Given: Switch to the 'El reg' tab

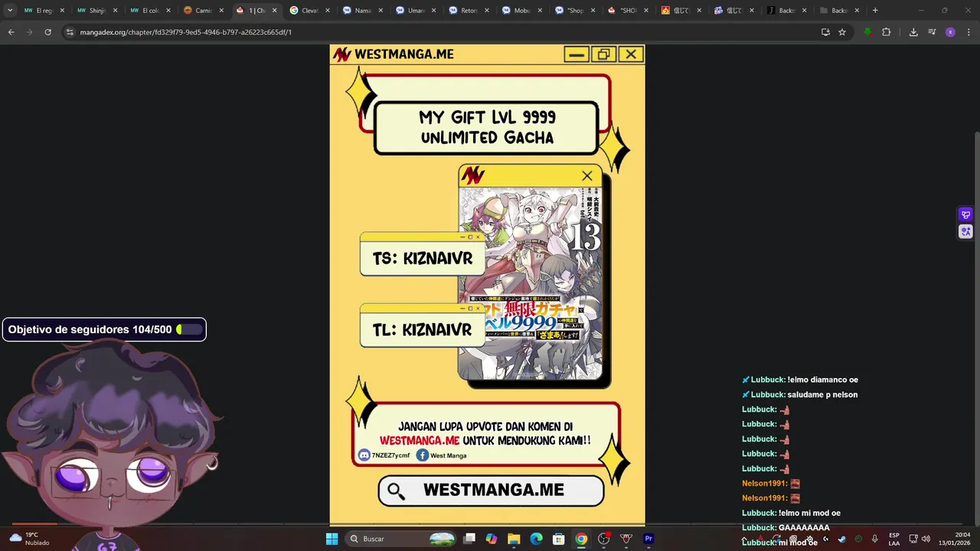Looking at the screenshot, I should [x=44, y=11].
